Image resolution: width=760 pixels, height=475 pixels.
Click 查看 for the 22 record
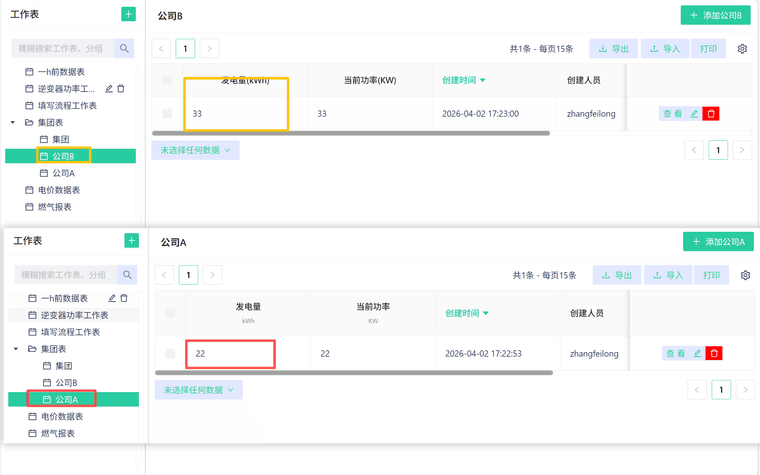pos(675,353)
